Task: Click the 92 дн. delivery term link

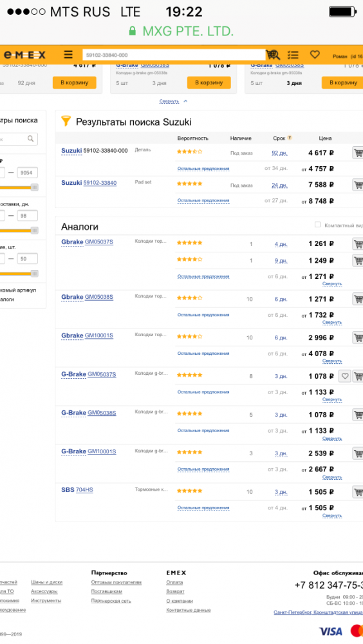Action: [x=279, y=153]
